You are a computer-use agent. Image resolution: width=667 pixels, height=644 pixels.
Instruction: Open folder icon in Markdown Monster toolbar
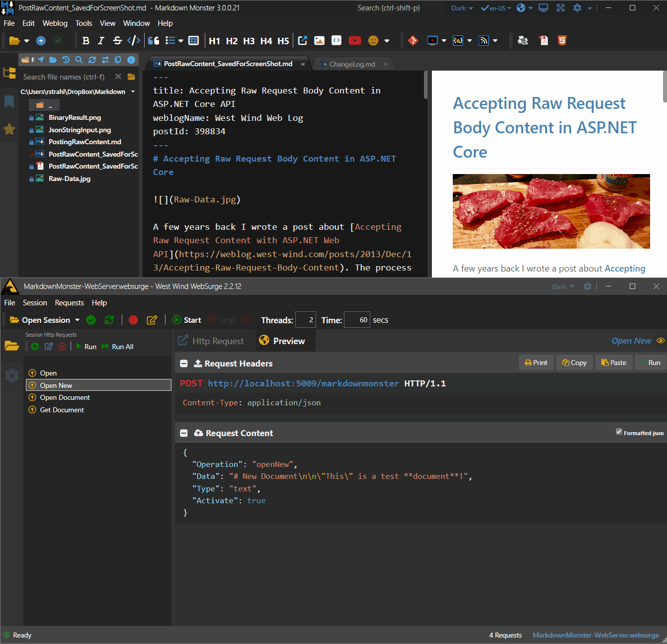pyautogui.click(x=14, y=41)
